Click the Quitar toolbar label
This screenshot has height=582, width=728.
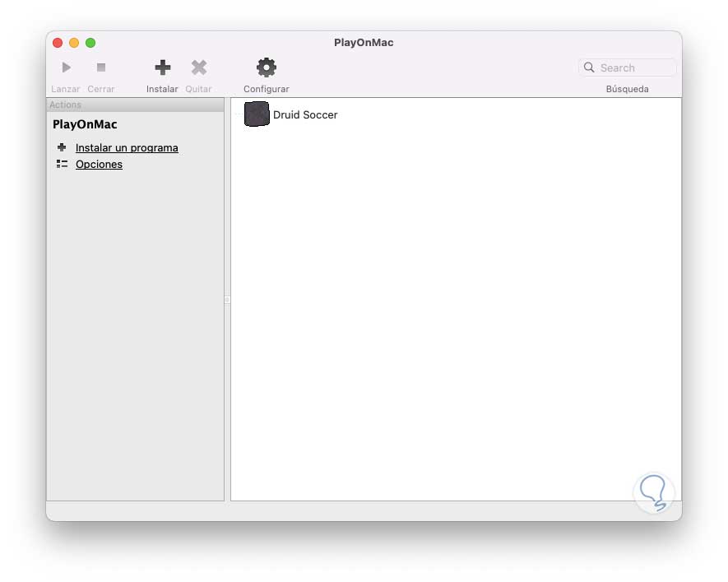pos(198,89)
